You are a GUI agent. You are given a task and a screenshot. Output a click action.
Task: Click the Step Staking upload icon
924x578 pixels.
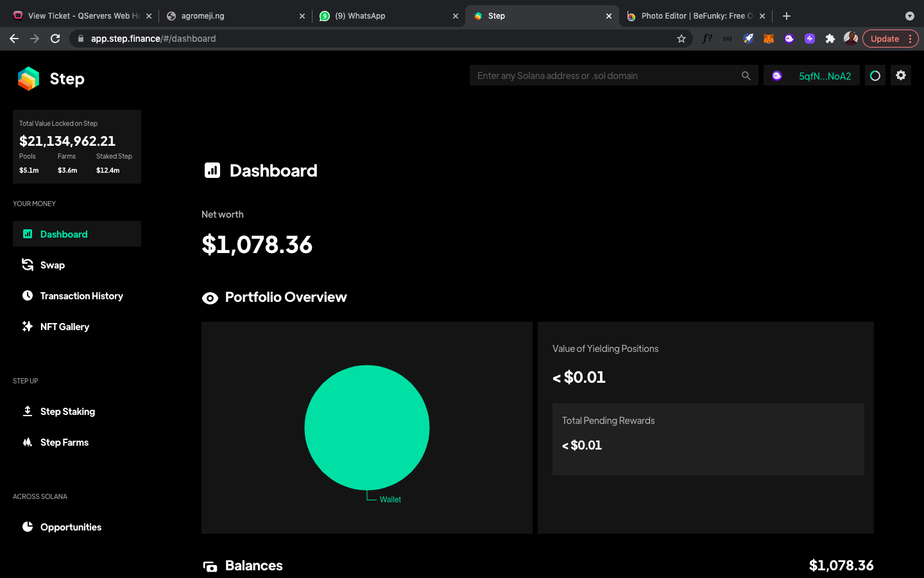pyautogui.click(x=28, y=411)
